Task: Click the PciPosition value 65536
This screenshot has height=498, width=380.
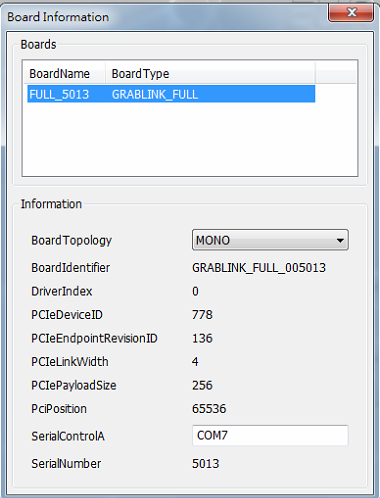Action: coord(209,409)
